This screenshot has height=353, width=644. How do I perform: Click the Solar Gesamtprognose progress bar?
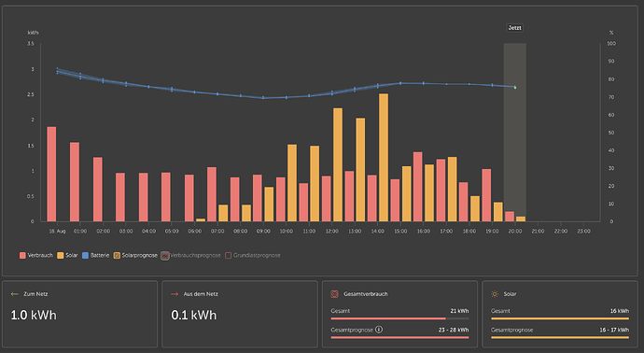tap(560, 337)
